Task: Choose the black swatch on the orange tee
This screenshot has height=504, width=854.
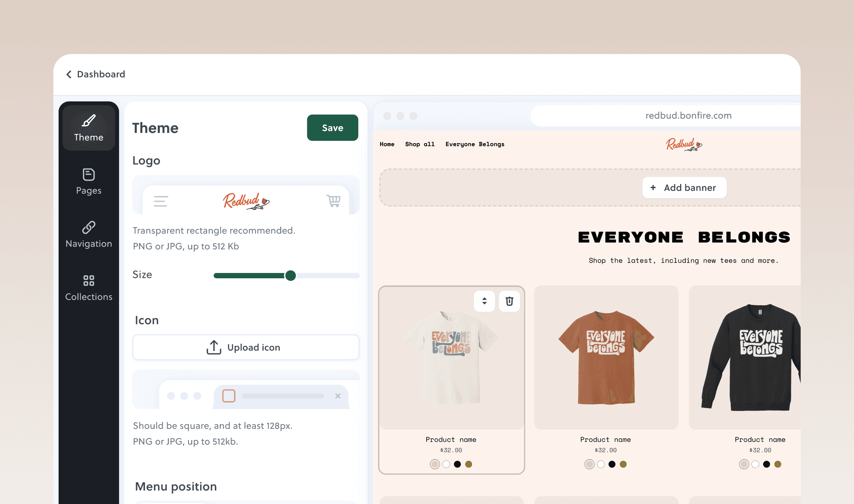Action: pyautogui.click(x=612, y=464)
